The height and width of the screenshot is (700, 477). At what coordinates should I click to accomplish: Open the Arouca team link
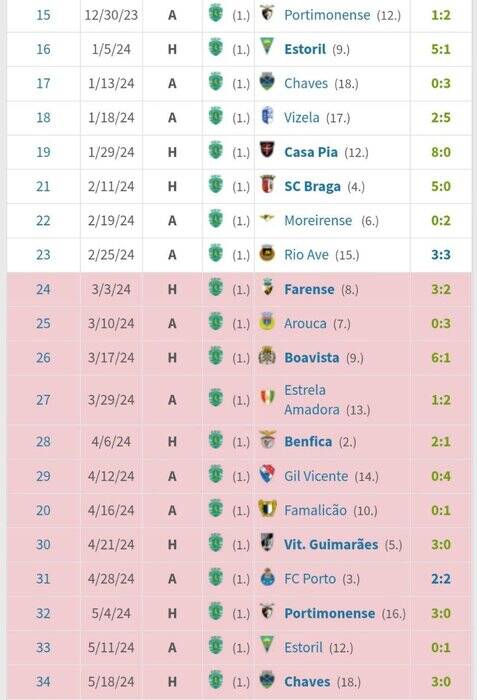pyautogui.click(x=305, y=324)
